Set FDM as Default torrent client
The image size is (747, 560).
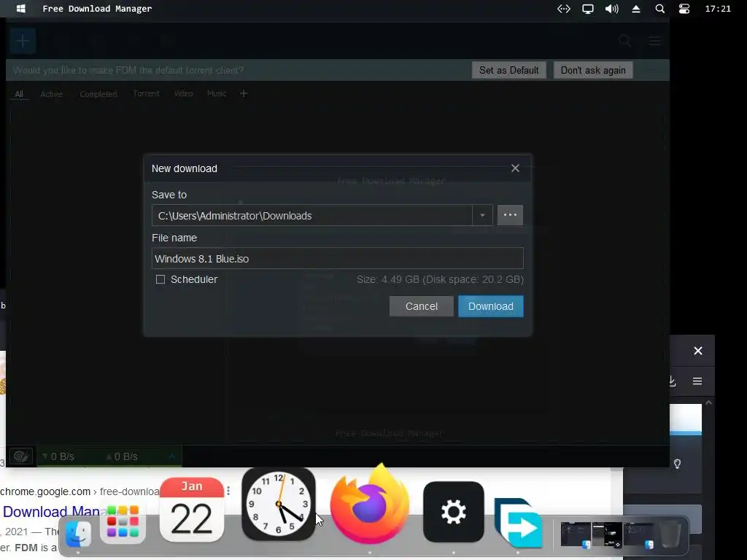[x=508, y=70]
